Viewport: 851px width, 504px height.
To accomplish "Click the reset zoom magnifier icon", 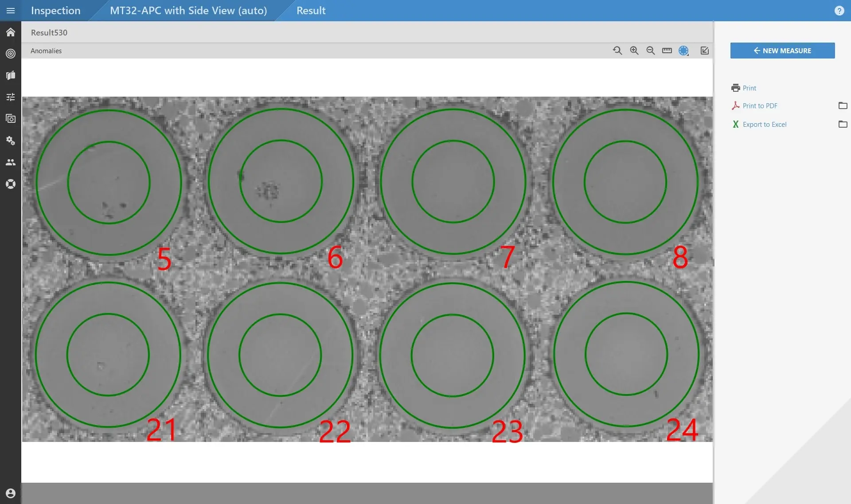I will (617, 51).
